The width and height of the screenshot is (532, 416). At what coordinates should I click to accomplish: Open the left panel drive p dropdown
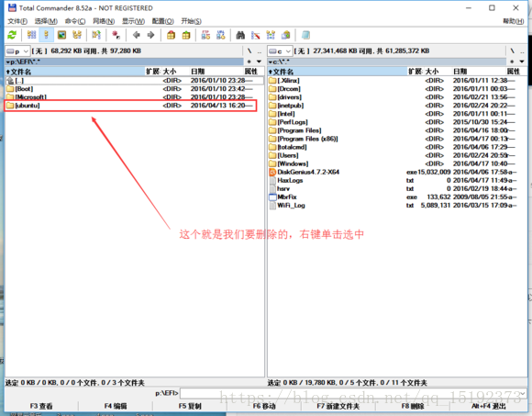pyautogui.click(x=17, y=51)
